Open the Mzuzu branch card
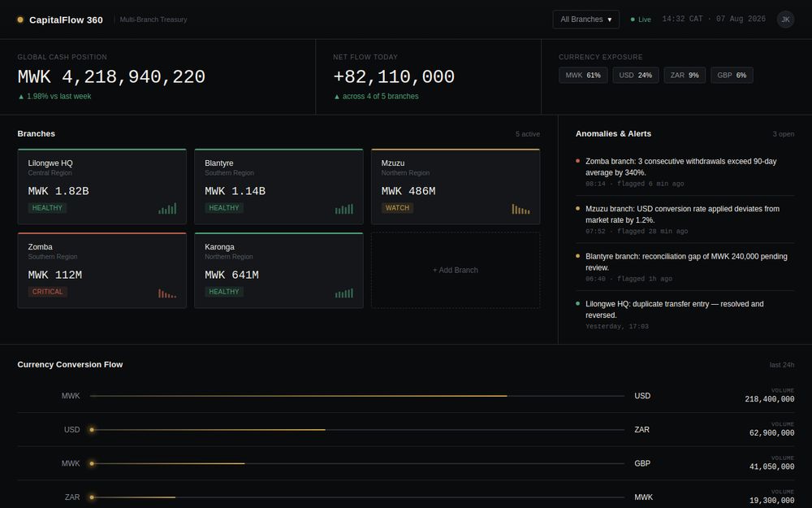Viewport: 812px width, 508px height. point(456,187)
